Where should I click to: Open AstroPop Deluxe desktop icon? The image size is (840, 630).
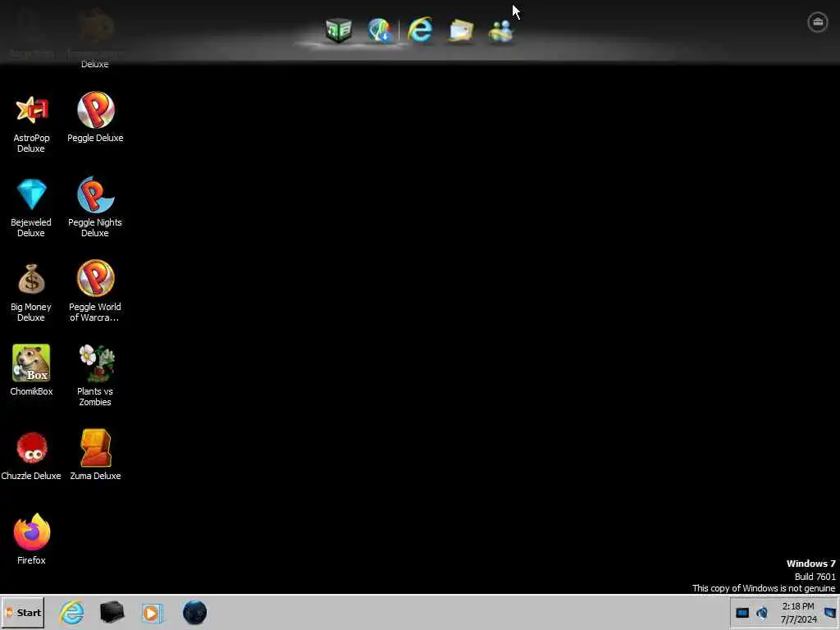pos(31,111)
